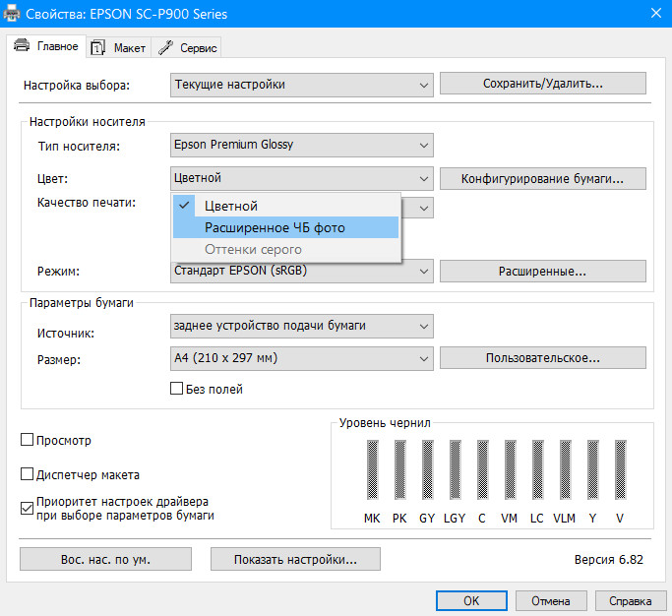Click the Y ink level bar

click(592, 469)
